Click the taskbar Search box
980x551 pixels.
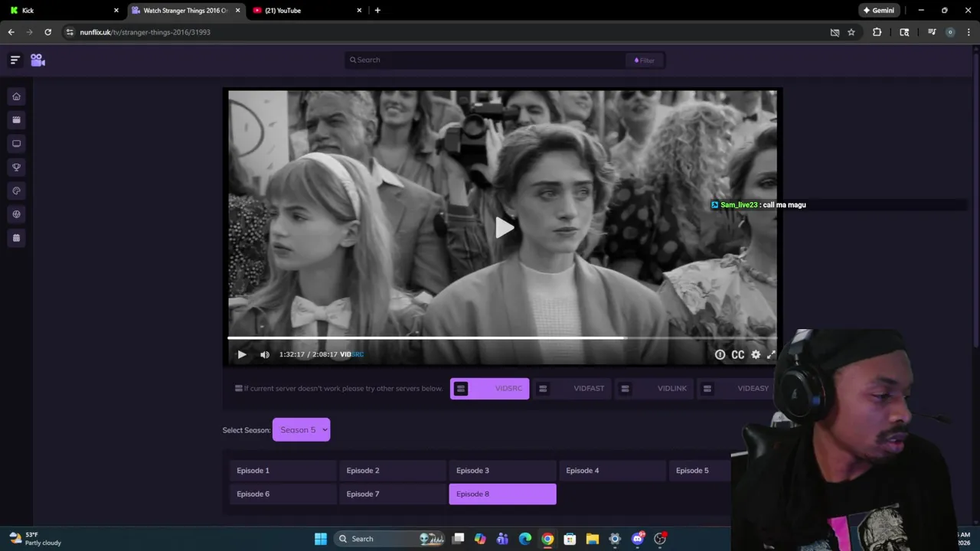point(390,539)
